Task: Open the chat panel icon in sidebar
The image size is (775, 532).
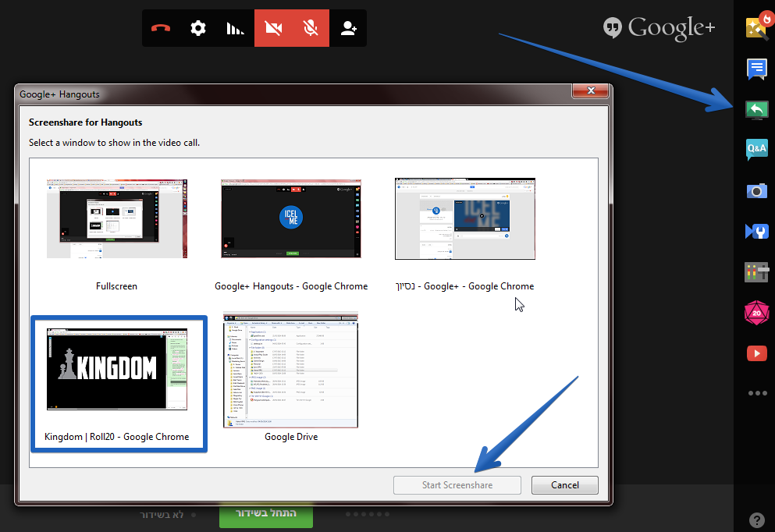Action: (x=757, y=69)
